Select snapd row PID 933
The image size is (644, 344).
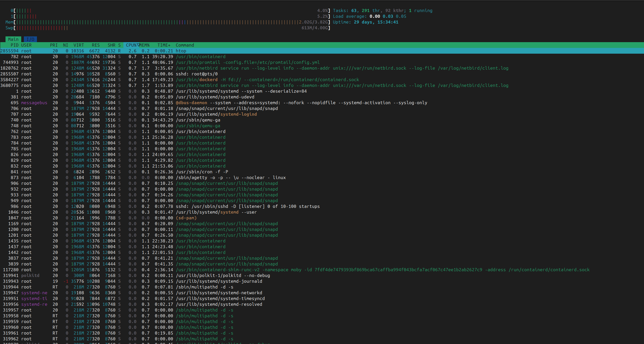[x=322, y=195]
